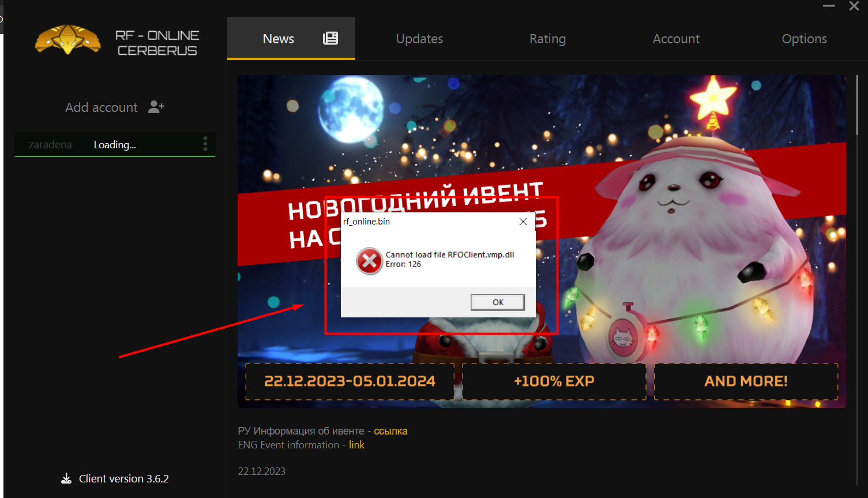Open the Options tab

point(804,39)
